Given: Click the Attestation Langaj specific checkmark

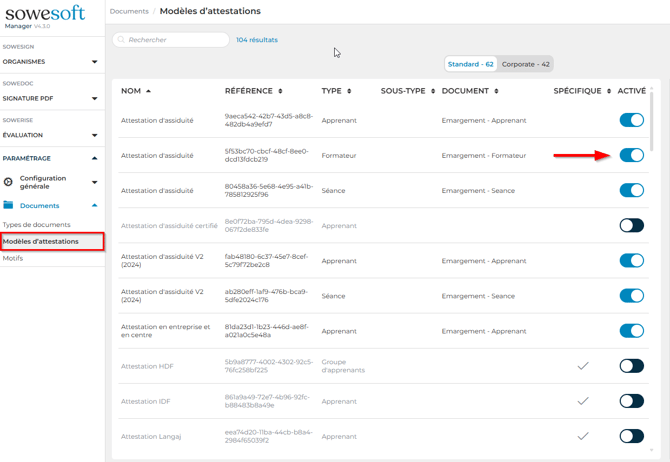Looking at the screenshot, I should tap(583, 436).
